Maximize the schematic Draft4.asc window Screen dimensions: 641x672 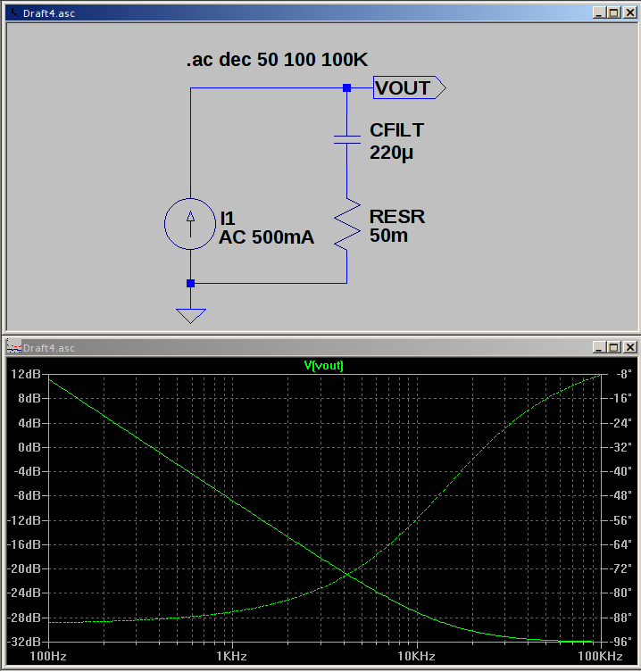click(614, 12)
